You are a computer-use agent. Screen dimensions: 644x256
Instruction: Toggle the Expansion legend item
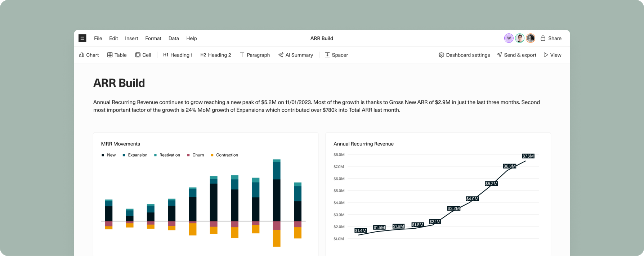coord(135,155)
